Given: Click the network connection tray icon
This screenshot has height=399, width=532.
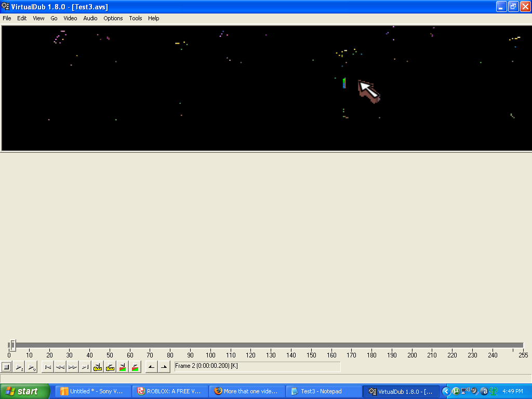Looking at the screenshot, I should (x=465, y=391).
